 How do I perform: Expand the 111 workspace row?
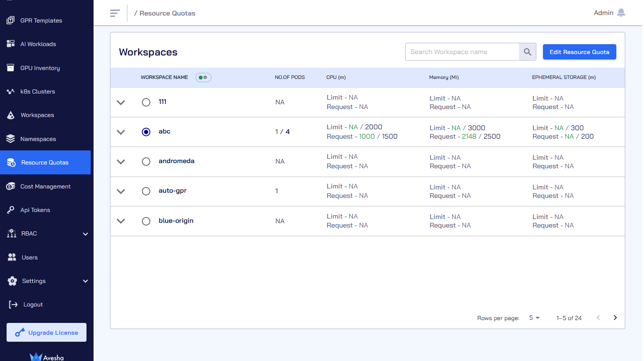[x=121, y=102]
